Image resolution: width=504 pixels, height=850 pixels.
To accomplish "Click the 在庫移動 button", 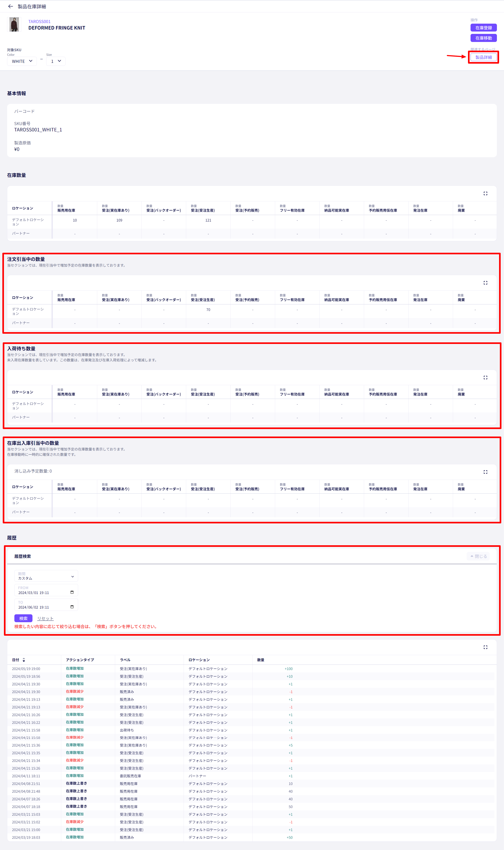I will click(x=483, y=38).
